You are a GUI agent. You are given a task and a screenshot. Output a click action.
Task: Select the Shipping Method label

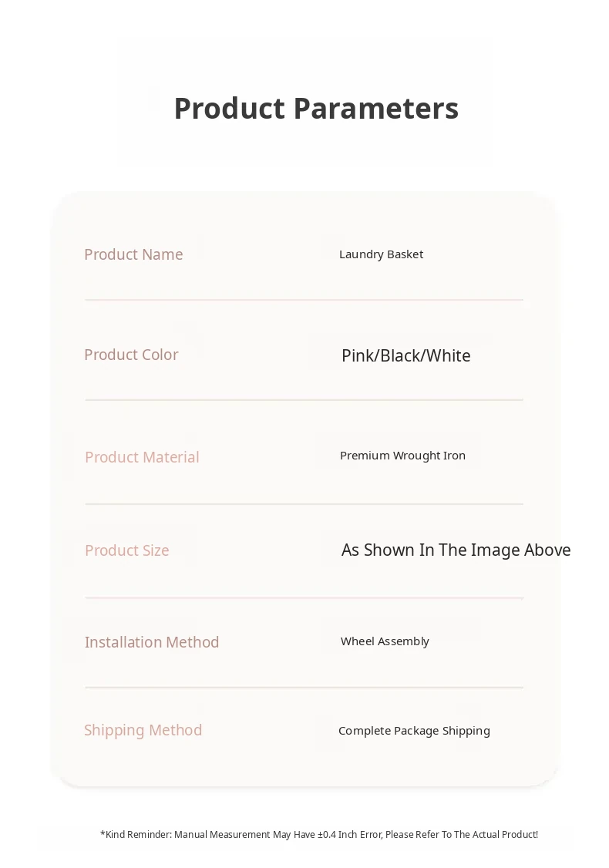click(143, 730)
